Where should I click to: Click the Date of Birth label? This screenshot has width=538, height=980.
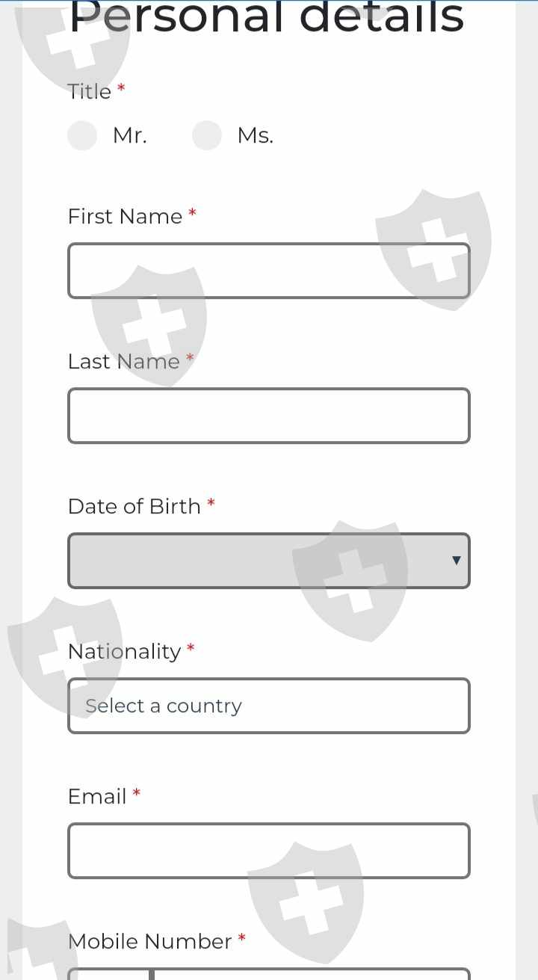click(x=134, y=507)
